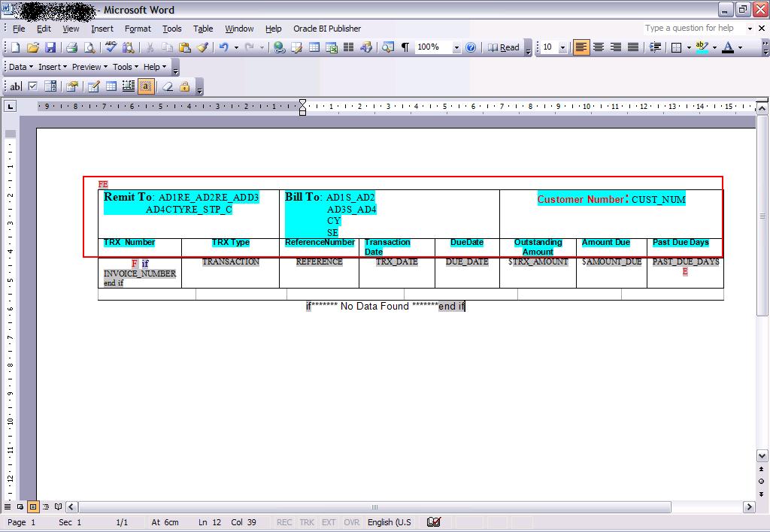Open the Preview dropdown menu

click(86, 67)
